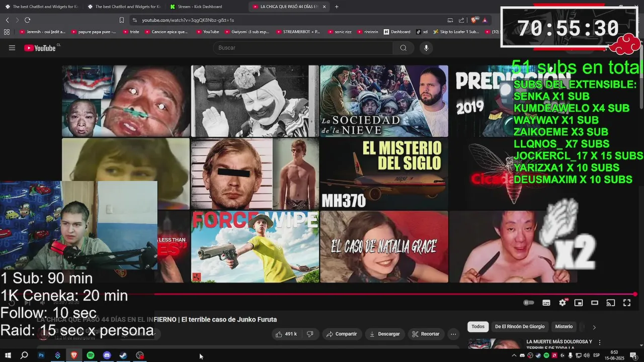This screenshot has width=644, height=362.
Task: Open Photoshop from the taskbar
Action: tap(41, 355)
